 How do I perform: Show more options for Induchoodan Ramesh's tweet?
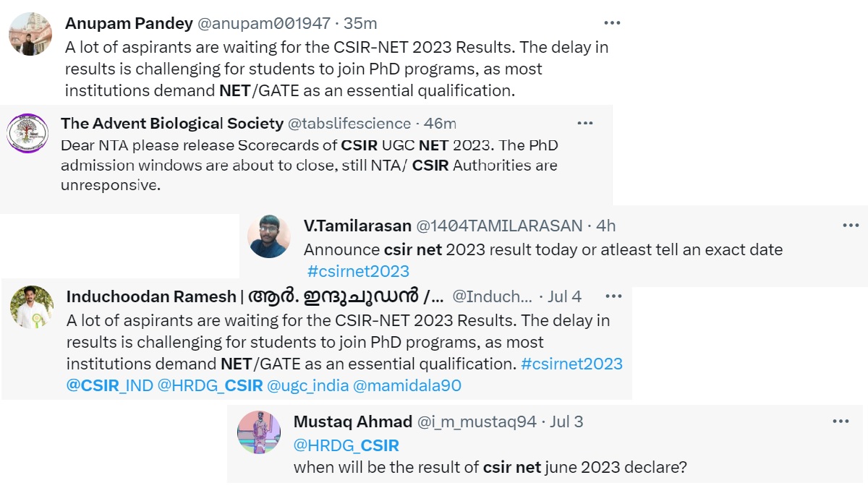pos(613,296)
